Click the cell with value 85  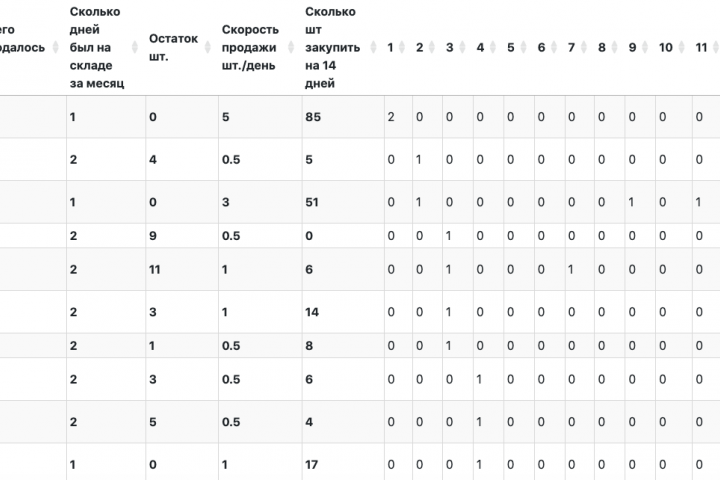pyautogui.click(x=312, y=117)
